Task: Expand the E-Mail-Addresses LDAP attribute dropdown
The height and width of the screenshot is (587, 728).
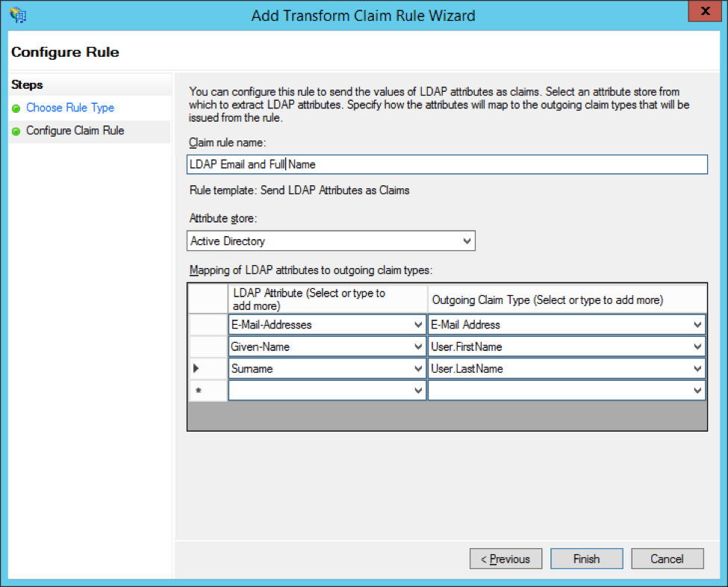Action: coord(418,325)
